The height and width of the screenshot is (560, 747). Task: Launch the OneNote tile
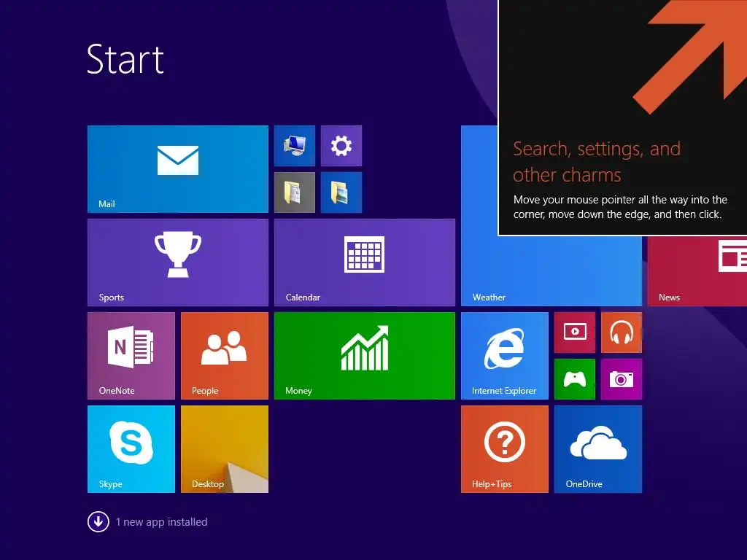131,356
